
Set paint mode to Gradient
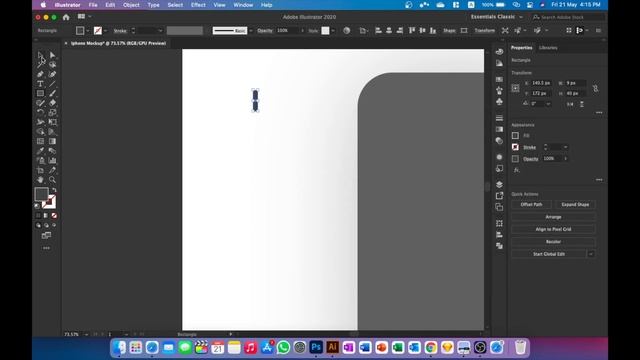[46, 216]
